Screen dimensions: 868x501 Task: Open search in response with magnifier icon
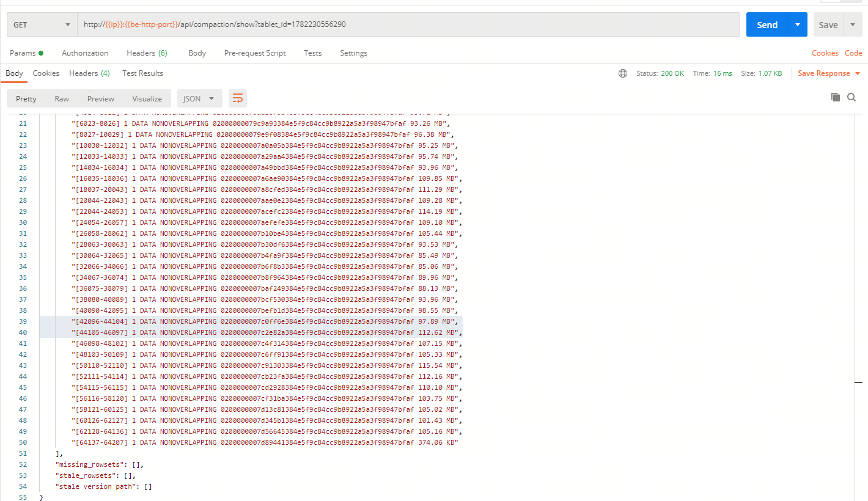click(851, 97)
